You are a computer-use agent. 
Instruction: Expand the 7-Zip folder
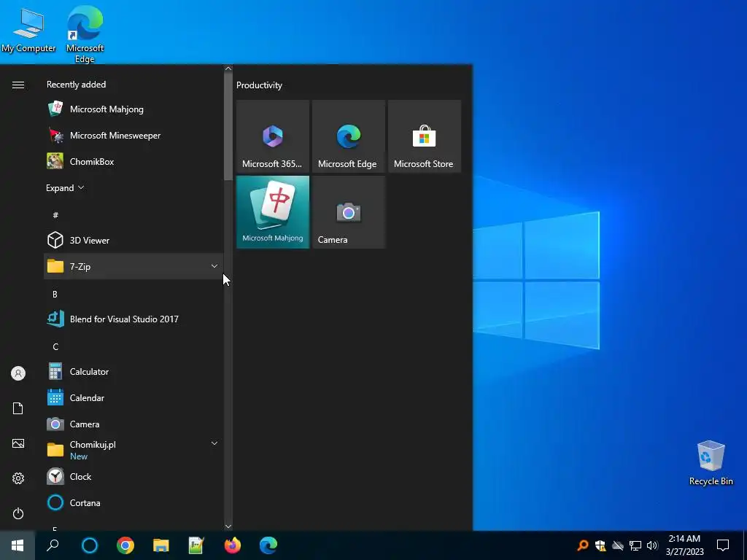click(133, 266)
